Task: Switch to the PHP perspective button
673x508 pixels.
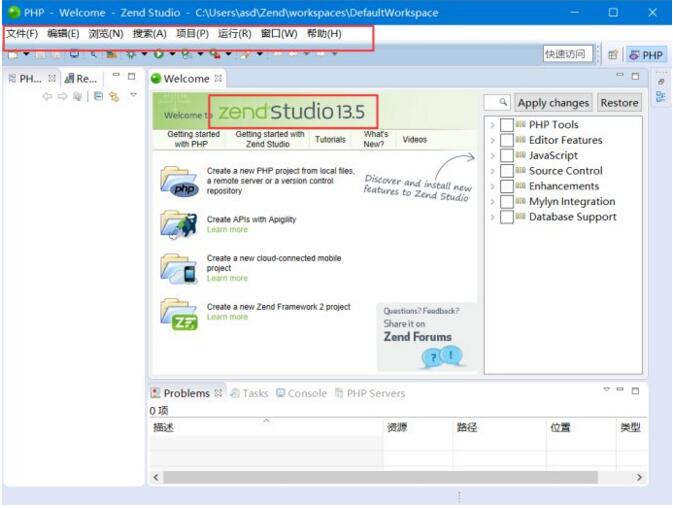Action: point(646,55)
